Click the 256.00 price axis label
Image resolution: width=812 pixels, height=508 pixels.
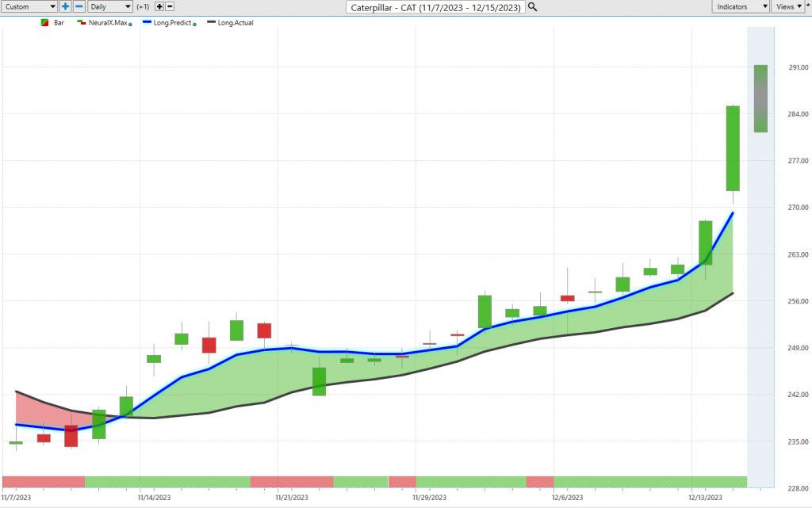[x=798, y=301]
